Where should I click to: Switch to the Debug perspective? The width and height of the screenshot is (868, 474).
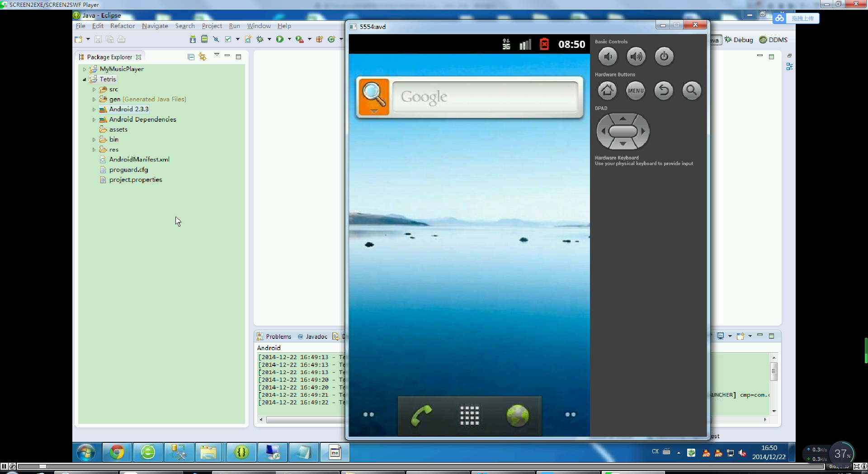tap(739, 40)
